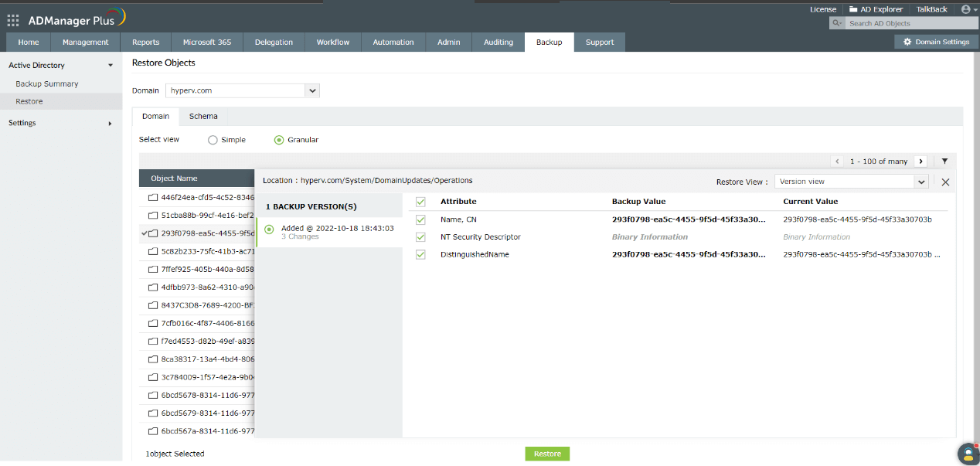Image resolution: width=980 pixels, height=466 pixels.
Task: Click folder icon for 7ffef925-405b object
Action: pyautogui.click(x=153, y=269)
